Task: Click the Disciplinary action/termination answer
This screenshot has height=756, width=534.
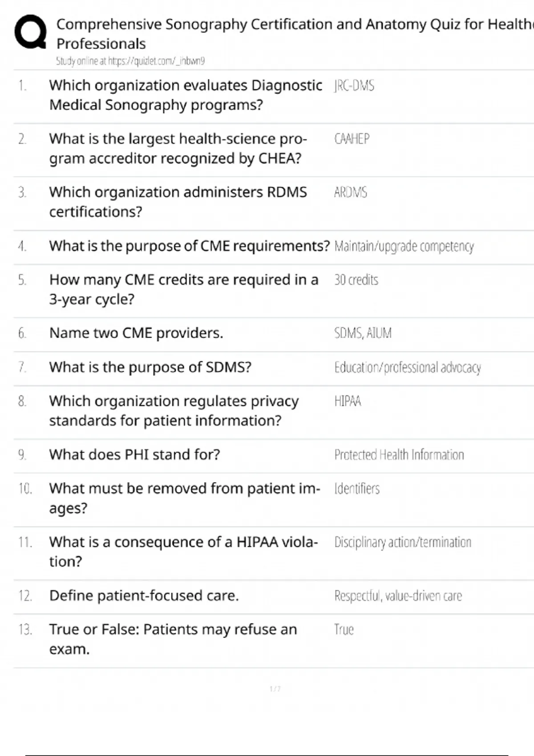Action: 402,542
